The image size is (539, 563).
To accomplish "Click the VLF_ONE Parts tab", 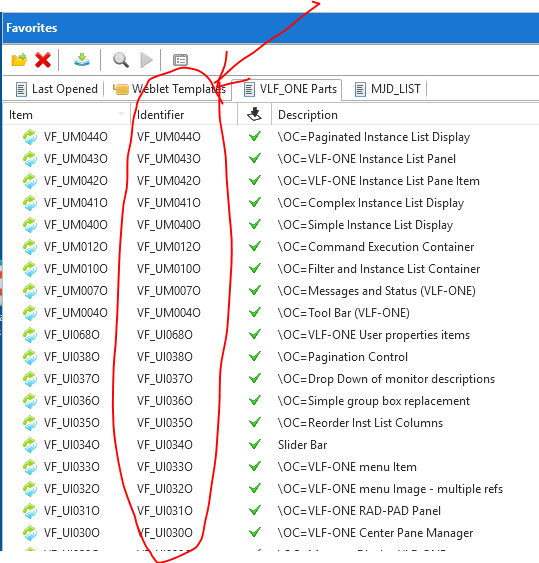I will click(291, 89).
